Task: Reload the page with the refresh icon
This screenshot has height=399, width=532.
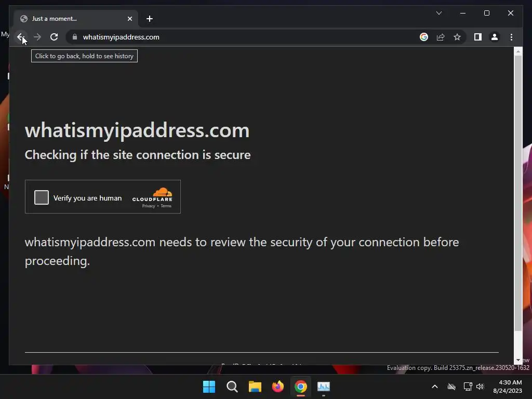Action: point(54,37)
